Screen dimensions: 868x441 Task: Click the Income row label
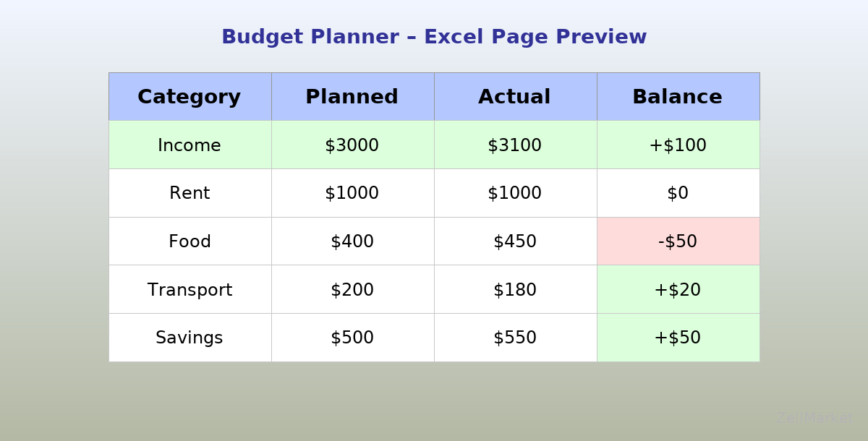tap(190, 145)
